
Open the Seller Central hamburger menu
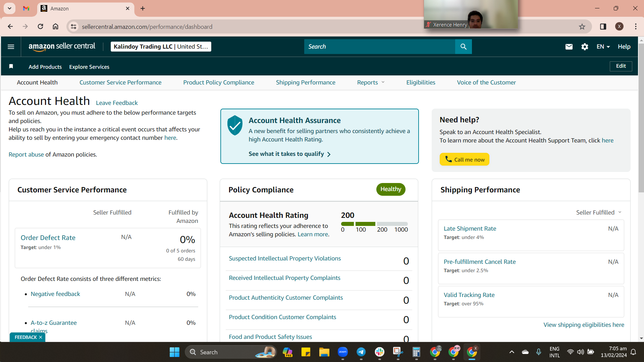11,47
